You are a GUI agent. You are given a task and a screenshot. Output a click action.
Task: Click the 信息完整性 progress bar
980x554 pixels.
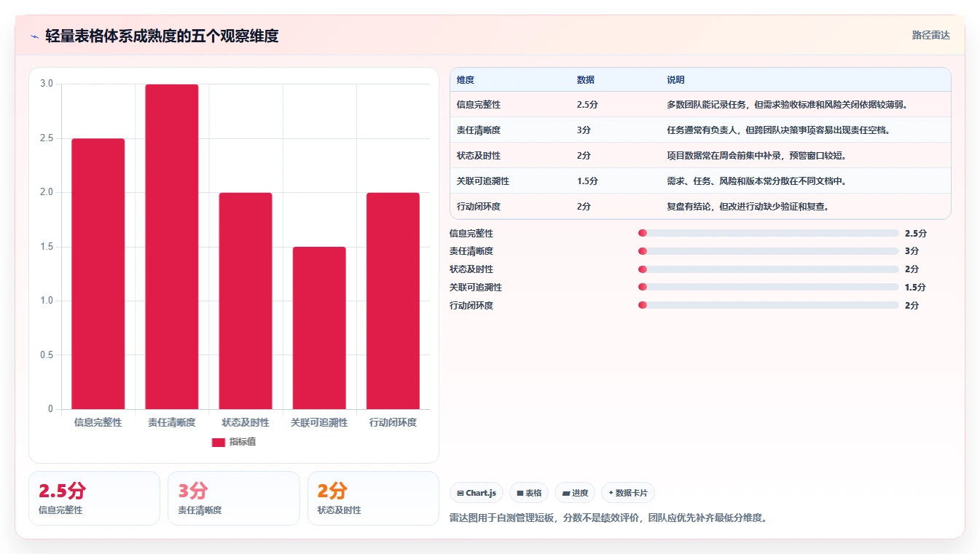point(768,233)
